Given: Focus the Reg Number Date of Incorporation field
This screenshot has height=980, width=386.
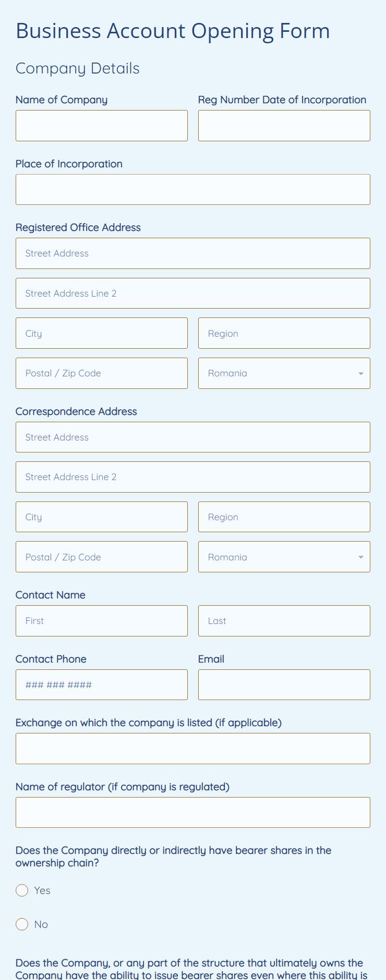Looking at the screenshot, I should [x=284, y=126].
